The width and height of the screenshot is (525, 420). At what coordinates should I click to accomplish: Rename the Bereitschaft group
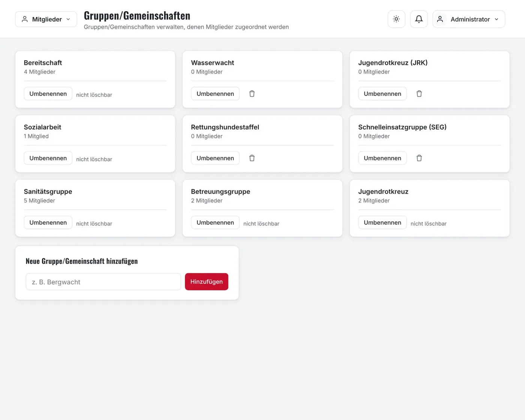pyautogui.click(x=48, y=94)
